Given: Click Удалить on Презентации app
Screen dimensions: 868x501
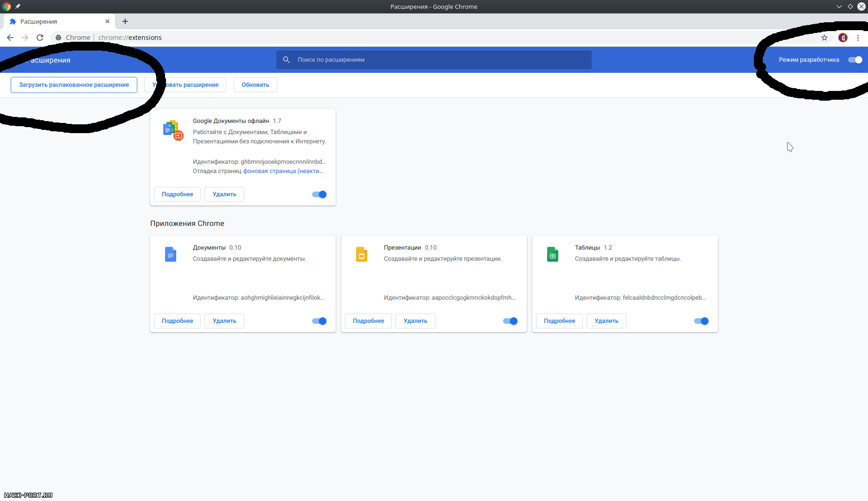Looking at the screenshot, I should pyautogui.click(x=415, y=321).
